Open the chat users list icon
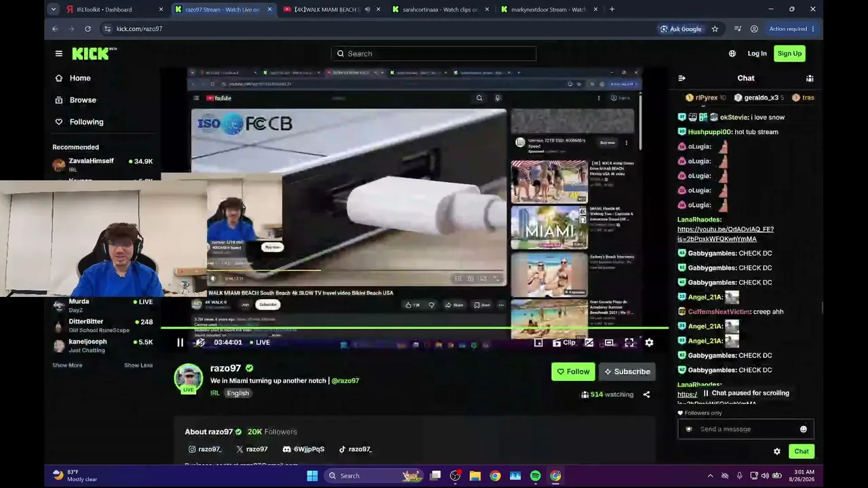This screenshot has height=488, width=868. point(810,78)
